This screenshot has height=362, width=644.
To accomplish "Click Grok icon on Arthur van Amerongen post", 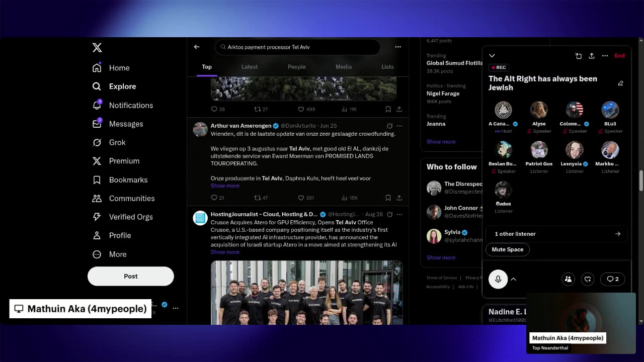I will click(x=389, y=126).
